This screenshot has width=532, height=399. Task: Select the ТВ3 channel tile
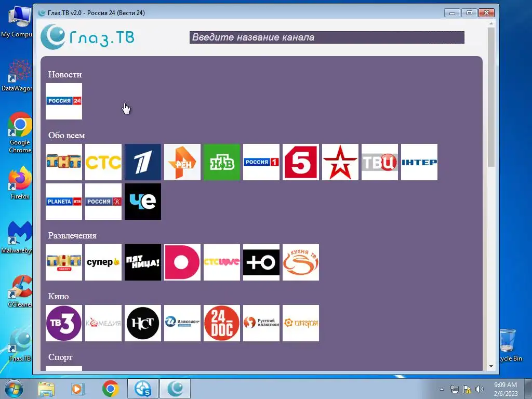(x=64, y=323)
